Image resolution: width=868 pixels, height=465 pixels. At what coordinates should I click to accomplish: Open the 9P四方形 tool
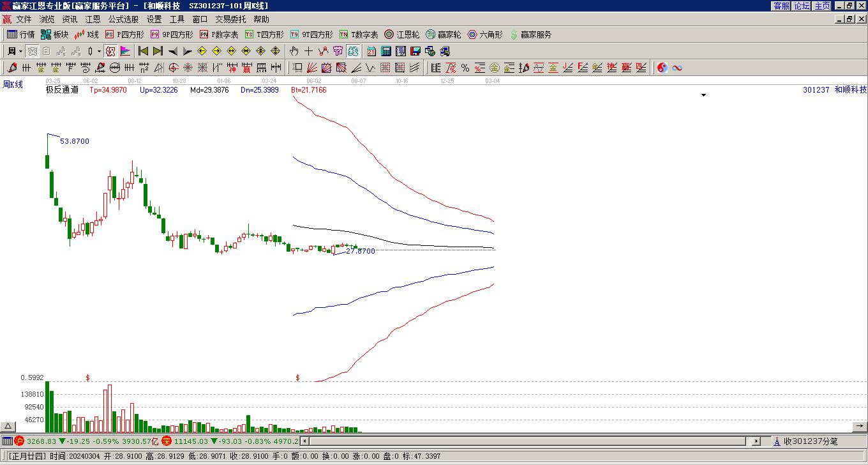click(x=172, y=34)
